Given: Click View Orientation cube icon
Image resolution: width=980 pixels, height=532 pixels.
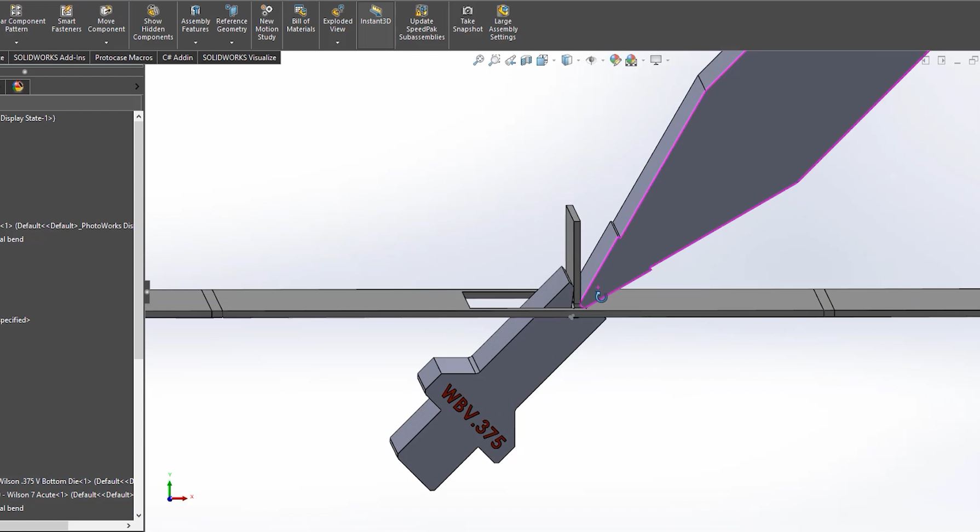Looking at the screenshot, I should coord(542,60).
